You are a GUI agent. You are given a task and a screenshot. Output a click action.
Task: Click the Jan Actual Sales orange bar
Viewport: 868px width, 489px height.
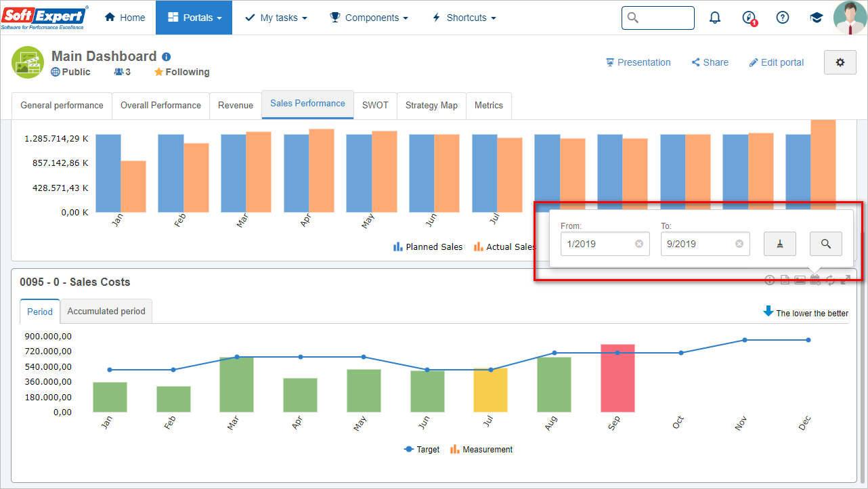(133, 186)
